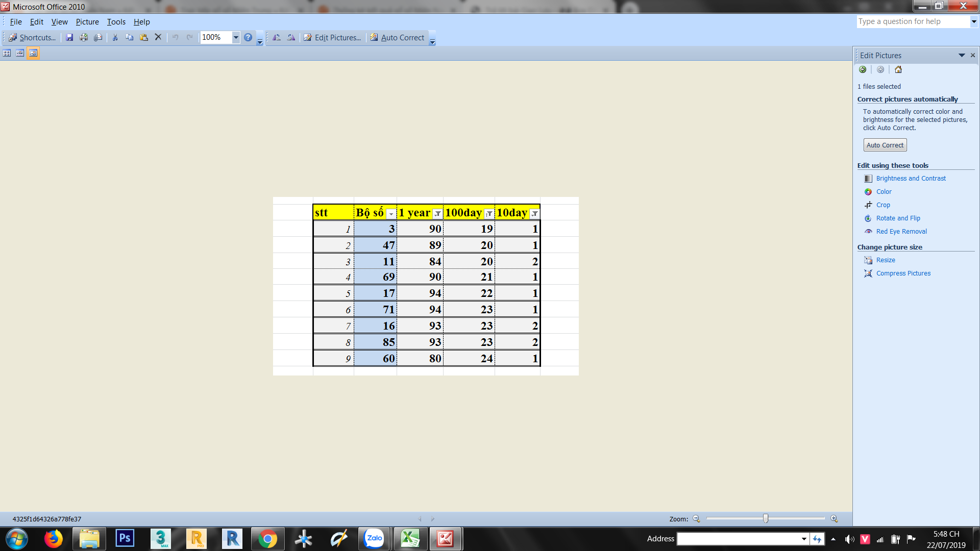980x551 pixels.
Task: Click Brightness and Contrast link
Action: [911, 179]
